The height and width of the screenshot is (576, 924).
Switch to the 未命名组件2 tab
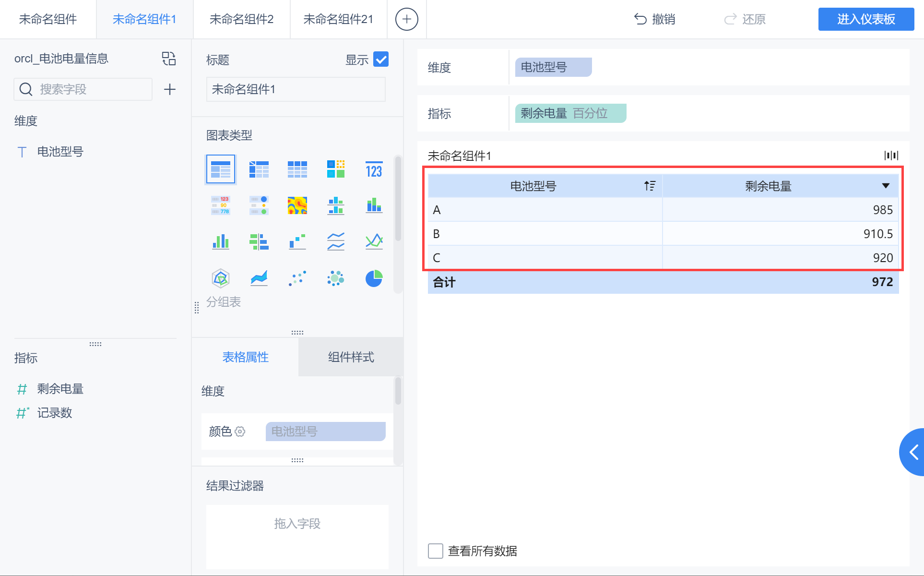pyautogui.click(x=241, y=19)
